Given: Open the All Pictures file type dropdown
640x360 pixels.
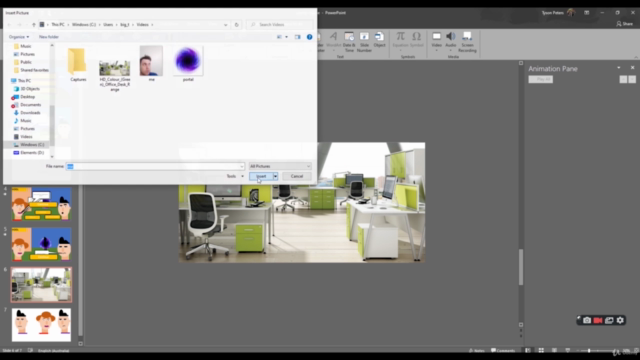Looking at the screenshot, I should point(280,166).
